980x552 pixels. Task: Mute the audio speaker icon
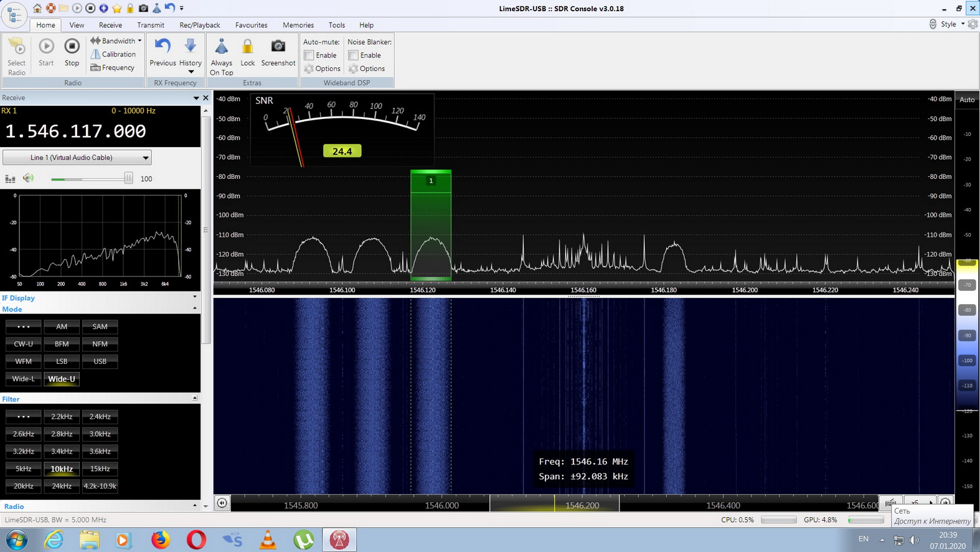tap(28, 179)
